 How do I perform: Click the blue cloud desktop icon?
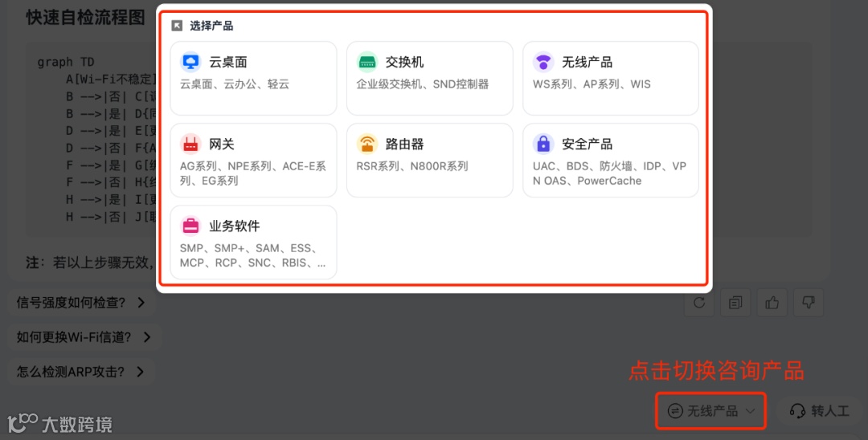[191, 62]
